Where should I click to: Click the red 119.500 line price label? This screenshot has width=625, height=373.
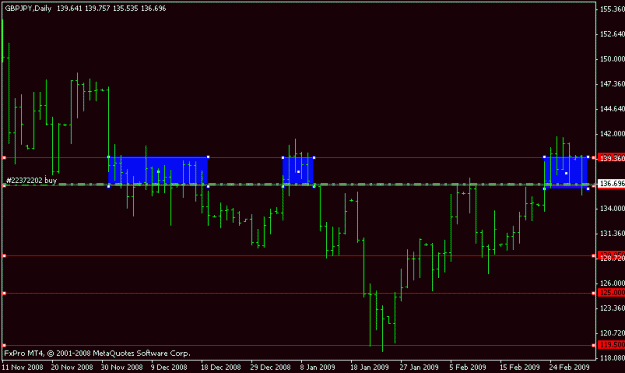coord(611,345)
